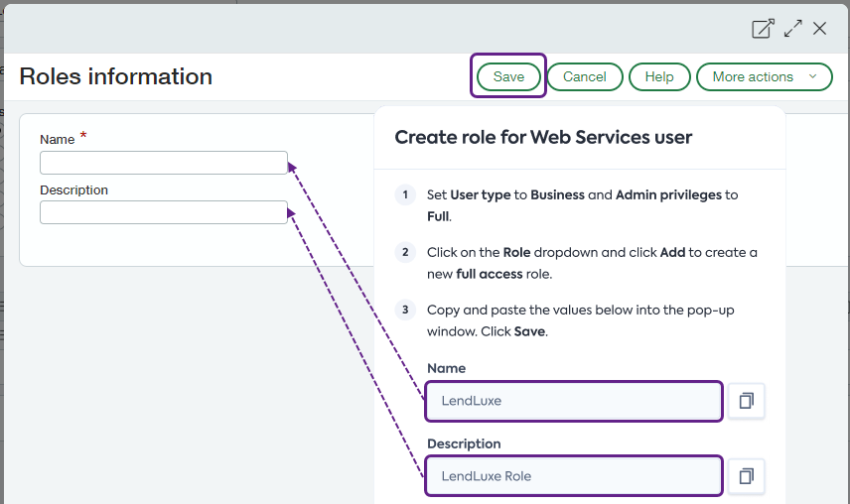Image resolution: width=850 pixels, height=504 pixels.
Task: Copy the LendLuxe Role description value
Action: pyautogui.click(x=746, y=476)
